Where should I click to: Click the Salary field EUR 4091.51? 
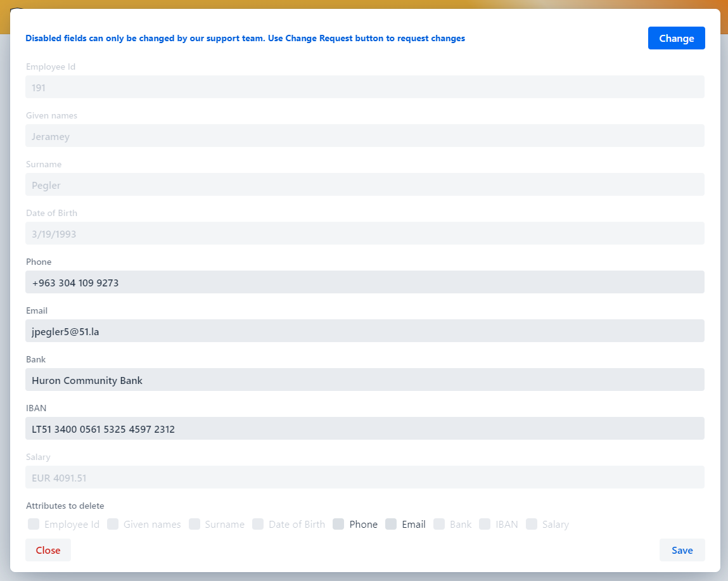(365, 477)
